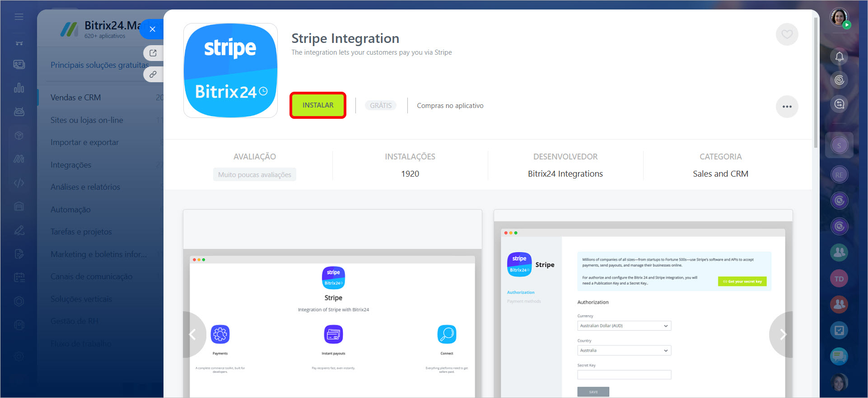Image resolution: width=868 pixels, height=398 pixels.
Task: Click the Stripe authorization screenshot thumbnail
Action: pyautogui.click(x=643, y=307)
